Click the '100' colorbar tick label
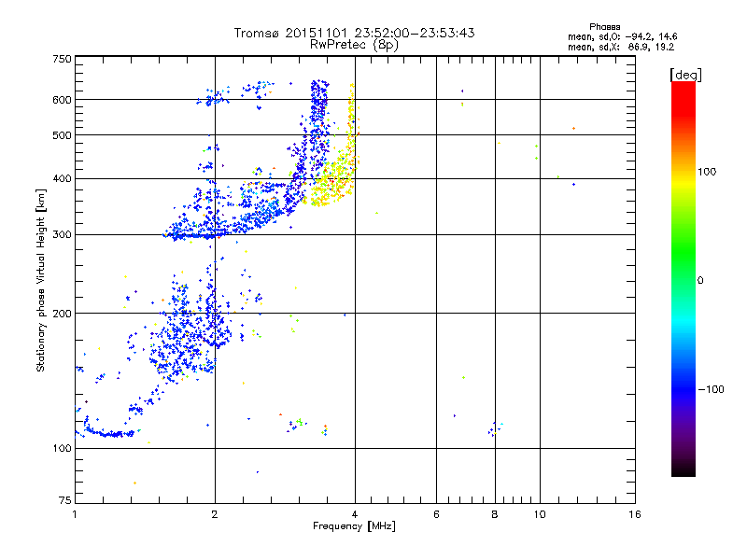 [707, 172]
